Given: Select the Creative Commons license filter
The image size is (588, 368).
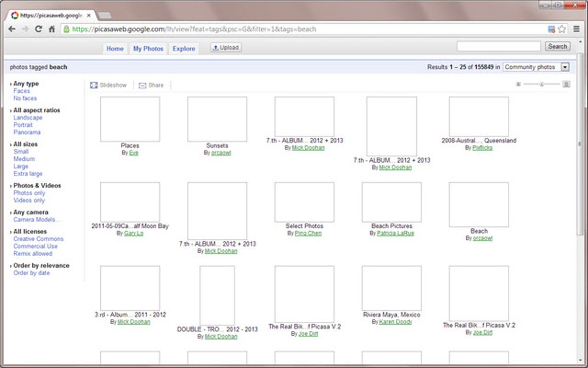Looking at the screenshot, I should tap(39, 239).
